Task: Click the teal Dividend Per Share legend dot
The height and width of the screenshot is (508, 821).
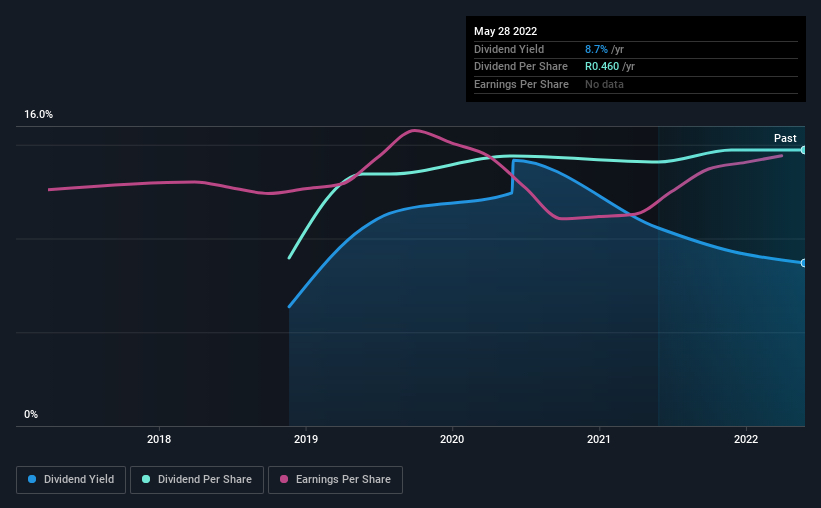Action: point(146,479)
